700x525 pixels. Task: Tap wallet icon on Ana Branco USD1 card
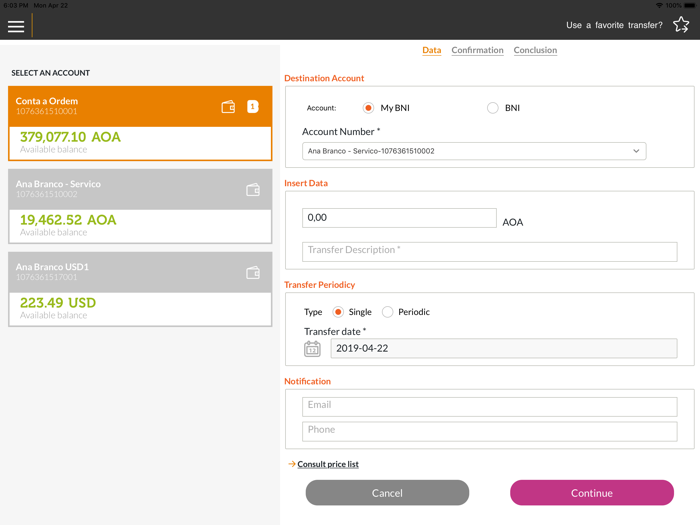[x=253, y=273]
